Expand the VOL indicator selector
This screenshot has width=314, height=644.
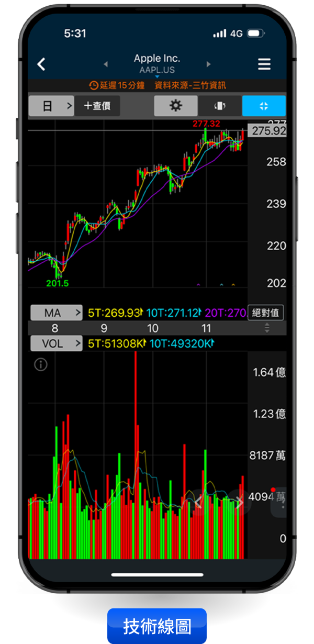pos(56,343)
